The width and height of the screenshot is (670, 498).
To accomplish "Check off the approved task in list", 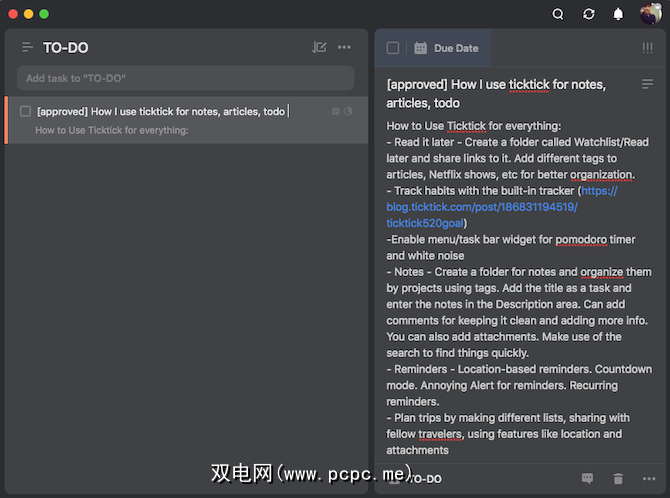I will (x=25, y=112).
